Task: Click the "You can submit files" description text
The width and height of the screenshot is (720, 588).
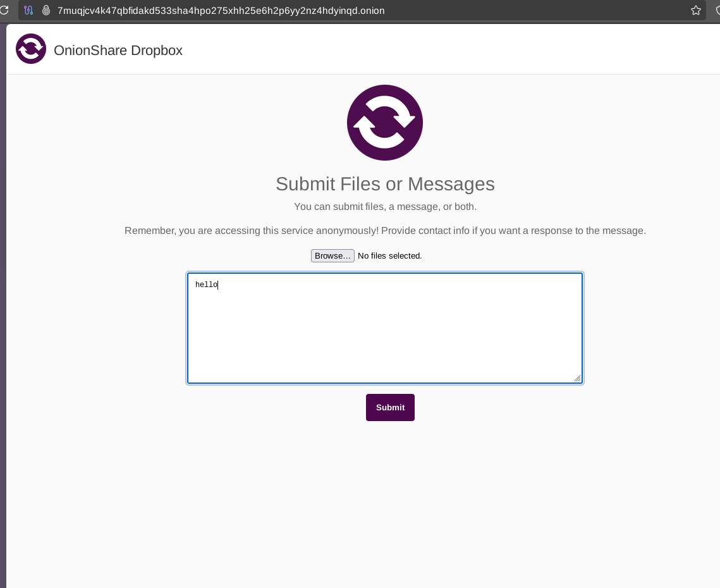Action: pyautogui.click(x=384, y=207)
